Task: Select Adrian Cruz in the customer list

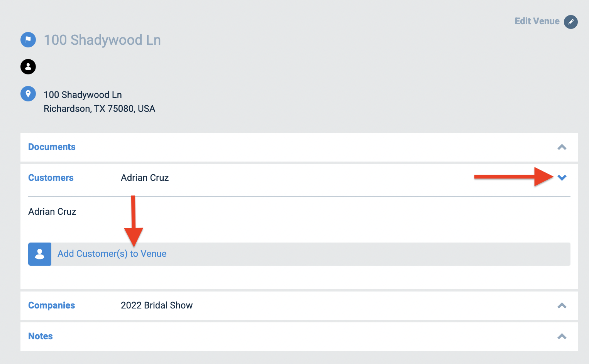Action: tap(52, 212)
